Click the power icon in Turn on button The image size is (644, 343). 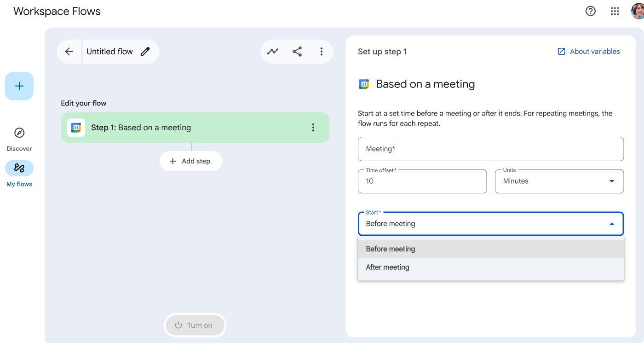point(178,325)
